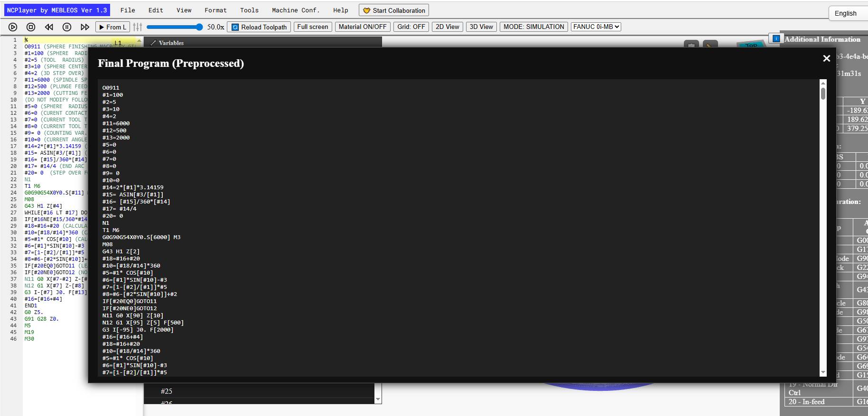
Task: Click Variables panel down scroll arrow
Action: point(378,400)
